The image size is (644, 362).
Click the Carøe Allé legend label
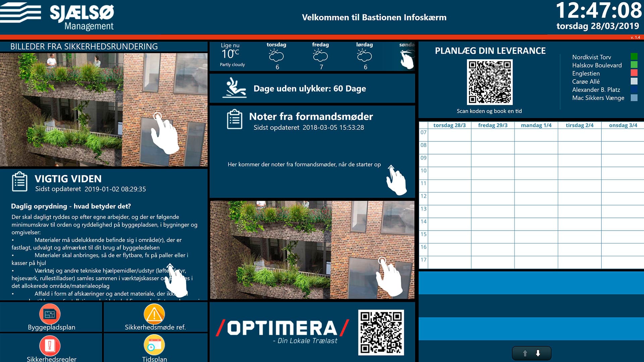(x=586, y=81)
